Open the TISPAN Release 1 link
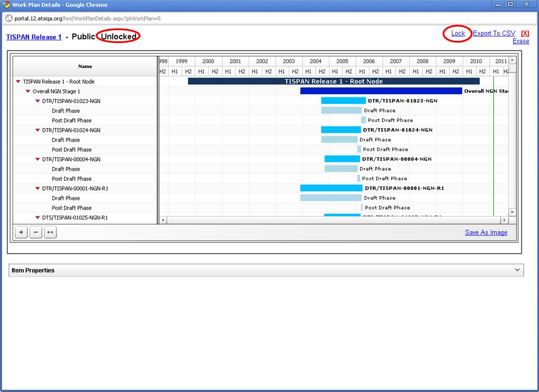 34,37
